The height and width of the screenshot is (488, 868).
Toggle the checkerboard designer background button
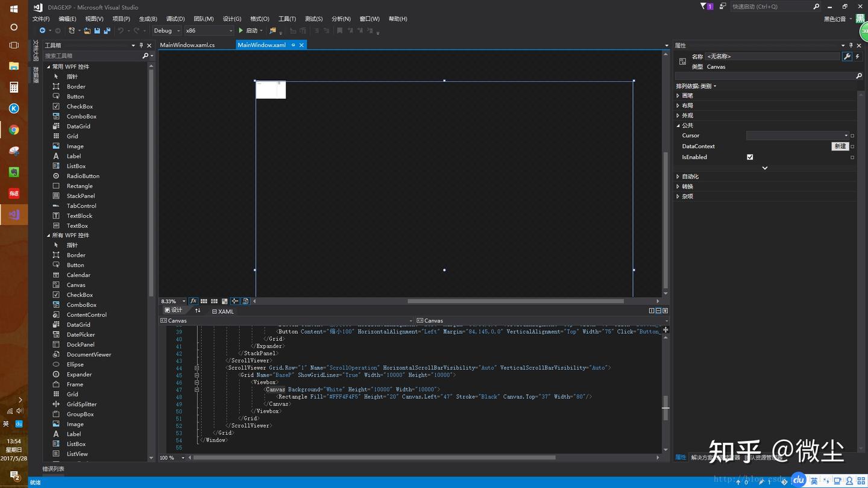coord(224,301)
